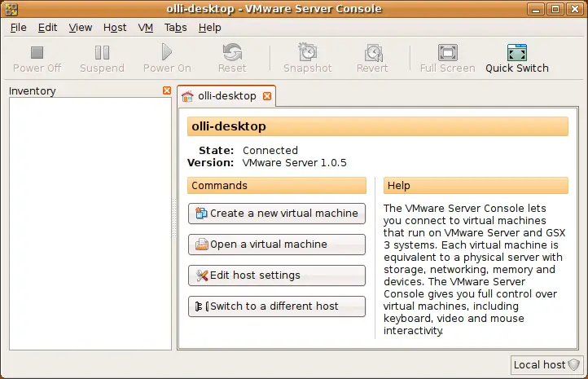Click the Local host shield icon
Screen dimensions: 588x379
click(x=574, y=364)
